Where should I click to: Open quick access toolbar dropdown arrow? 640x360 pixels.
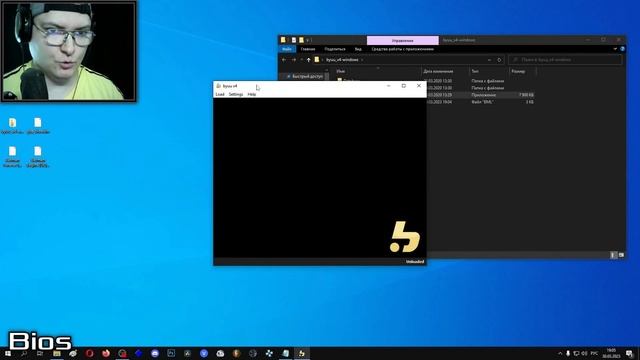pyautogui.click(x=308, y=40)
